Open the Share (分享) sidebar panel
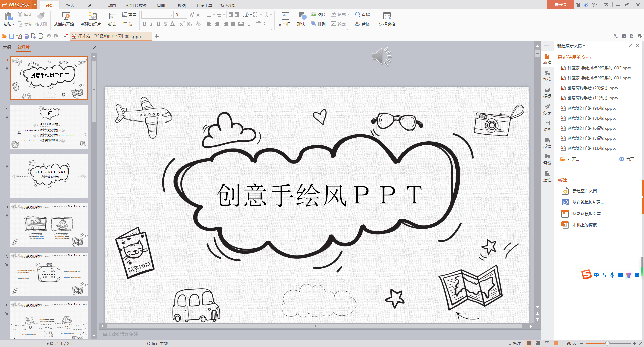This screenshot has width=644, height=347. pyautogui.click(x=547, y=110)
